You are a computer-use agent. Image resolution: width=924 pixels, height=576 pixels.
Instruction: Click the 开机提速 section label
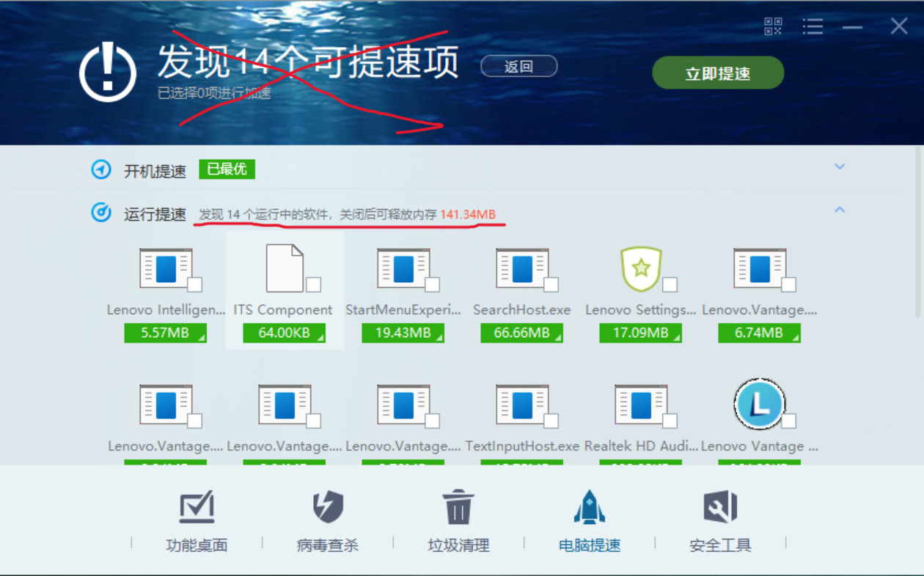pyautogui.click(x=155, y=171)
